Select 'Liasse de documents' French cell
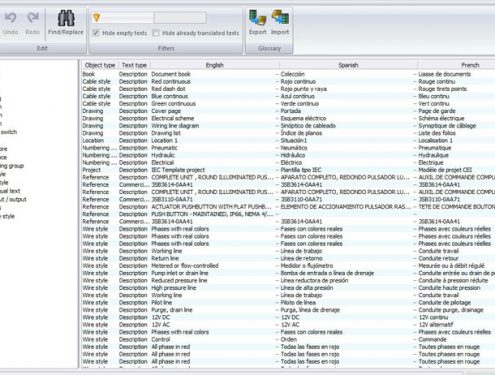 [445, 74]
